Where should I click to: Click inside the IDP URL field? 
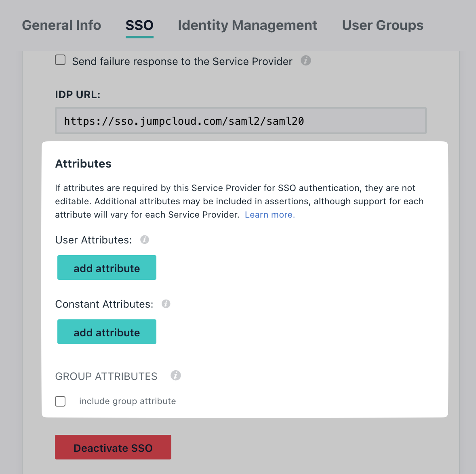coord(240,120)
